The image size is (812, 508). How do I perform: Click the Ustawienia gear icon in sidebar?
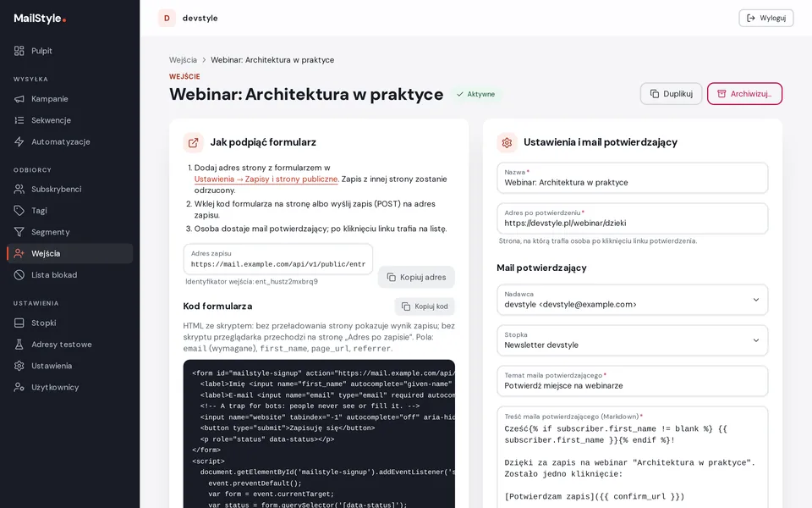click(19, 366)
